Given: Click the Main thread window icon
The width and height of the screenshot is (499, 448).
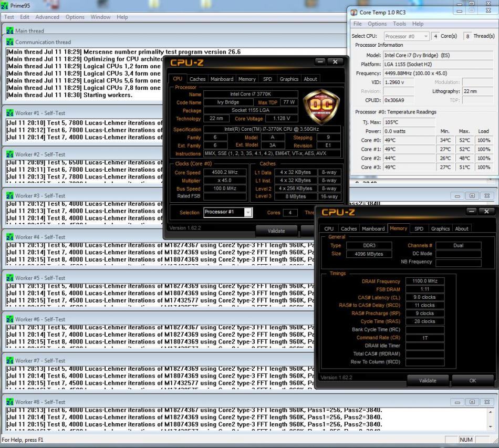Looking at the screenshot, I should pos(10,31).
